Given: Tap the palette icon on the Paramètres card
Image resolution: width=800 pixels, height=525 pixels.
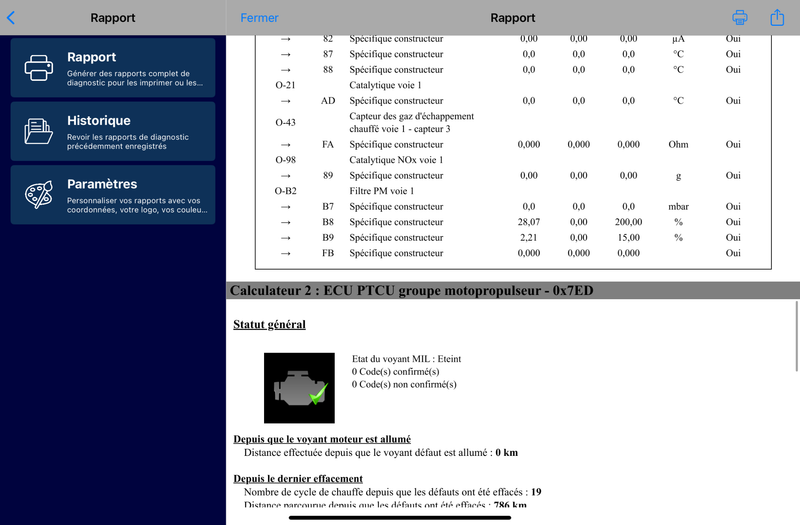Looking at the screenshot, I should tap(39, 194).
